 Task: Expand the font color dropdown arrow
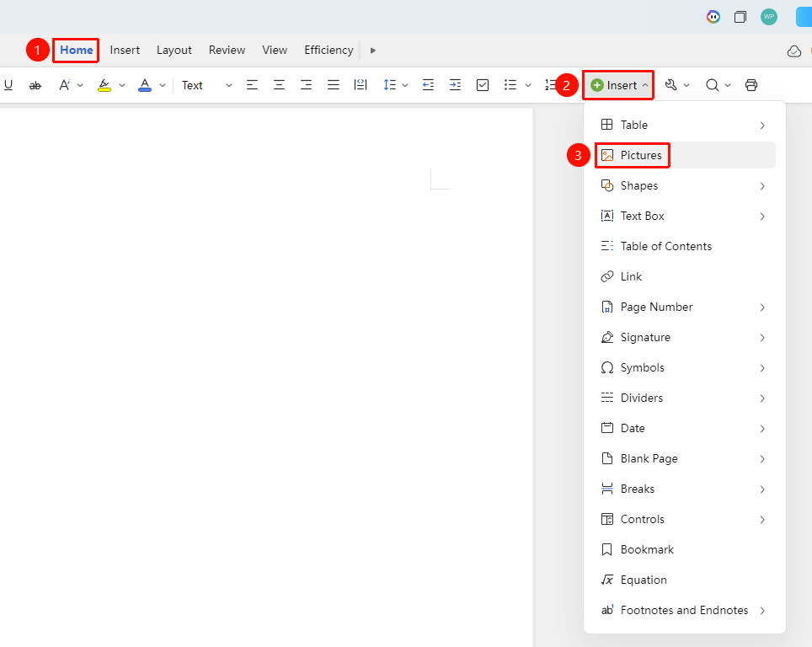tap(163, 85)
